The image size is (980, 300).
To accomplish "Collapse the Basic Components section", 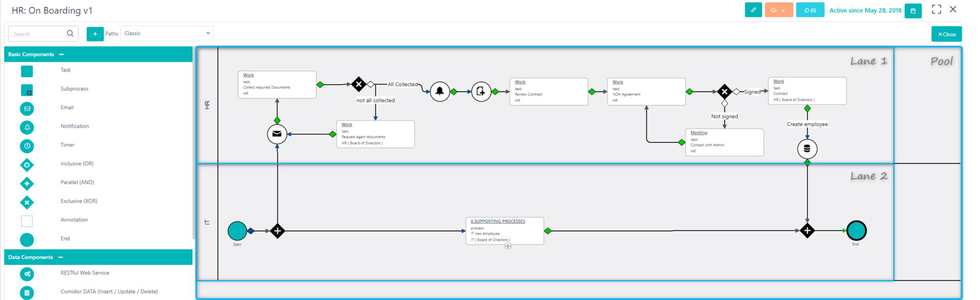I will (x=62, y=55).
